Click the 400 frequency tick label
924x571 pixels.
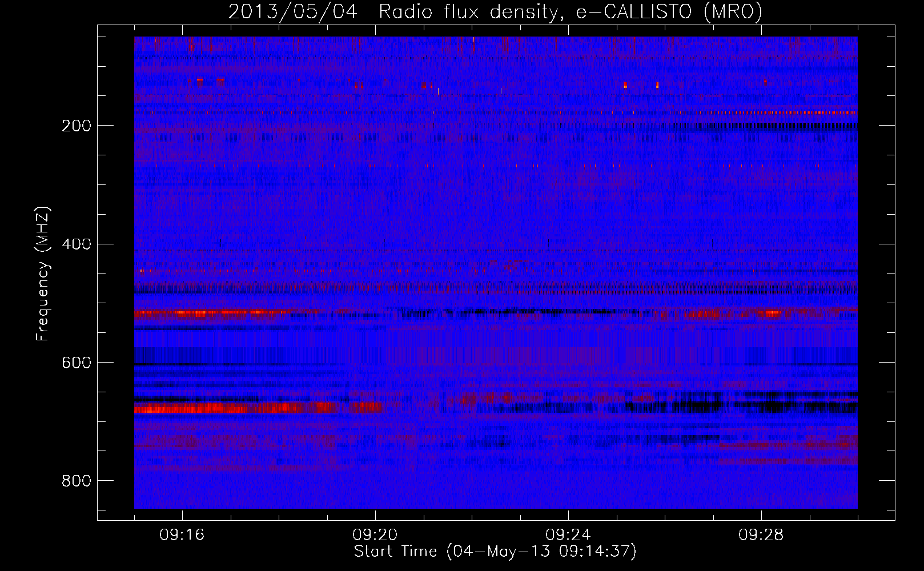77,244
